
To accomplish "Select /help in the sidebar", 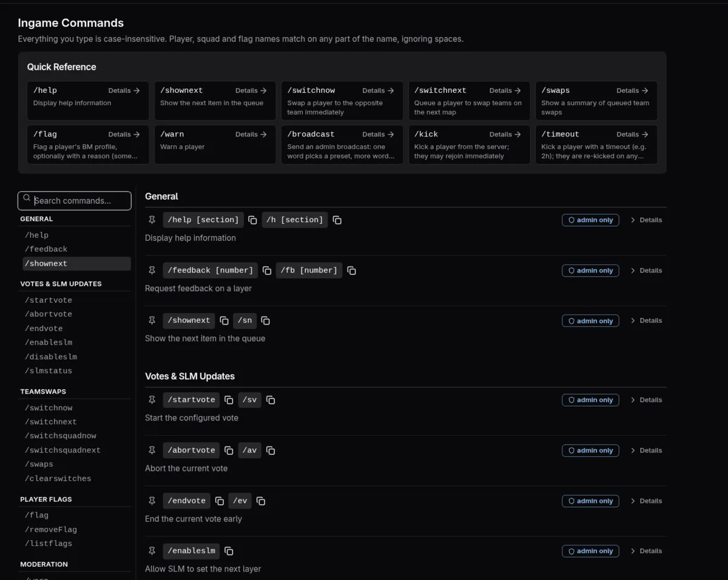I will [x=76, y=235].
